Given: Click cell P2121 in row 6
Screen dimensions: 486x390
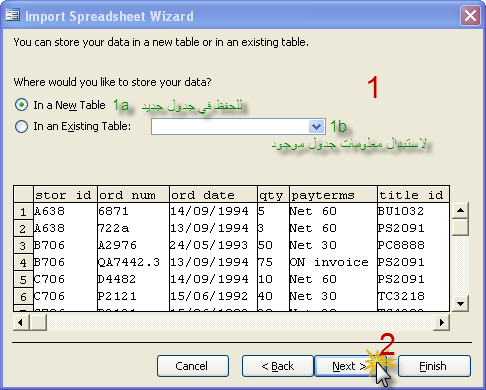Looking at the screenshot, I should (x=133, y=296).
